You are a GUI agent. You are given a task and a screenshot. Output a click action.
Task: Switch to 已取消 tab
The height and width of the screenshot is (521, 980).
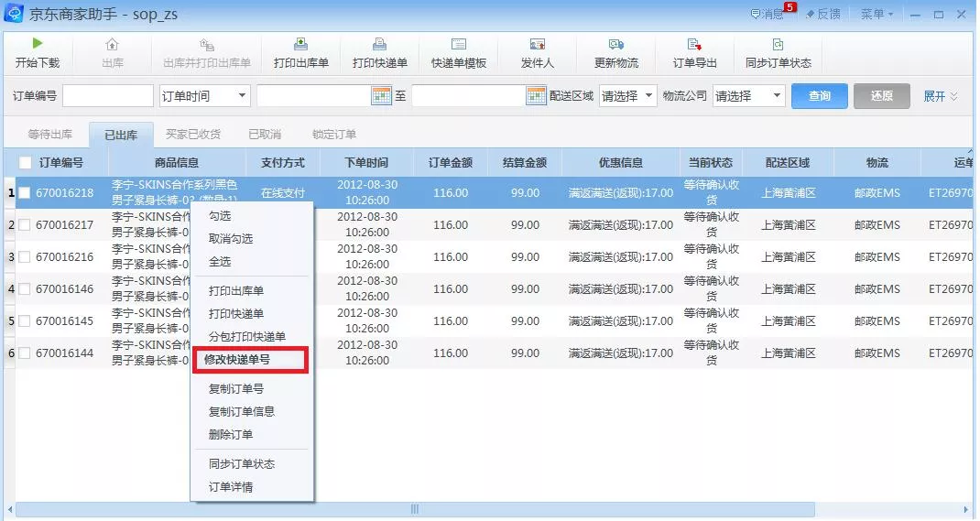(265, 135)
